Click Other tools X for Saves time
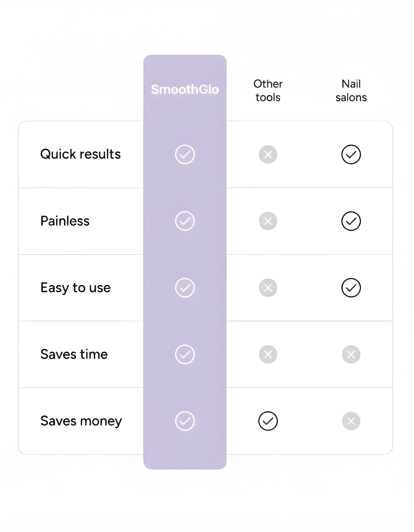The height and width of the screenshot is (532, 414). click(268, 354)
